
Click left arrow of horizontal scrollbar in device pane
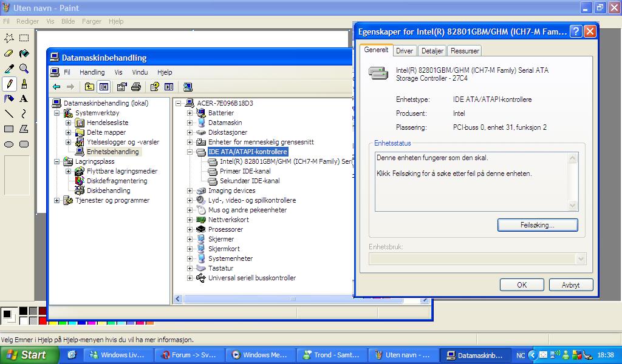tap(178, 299)
